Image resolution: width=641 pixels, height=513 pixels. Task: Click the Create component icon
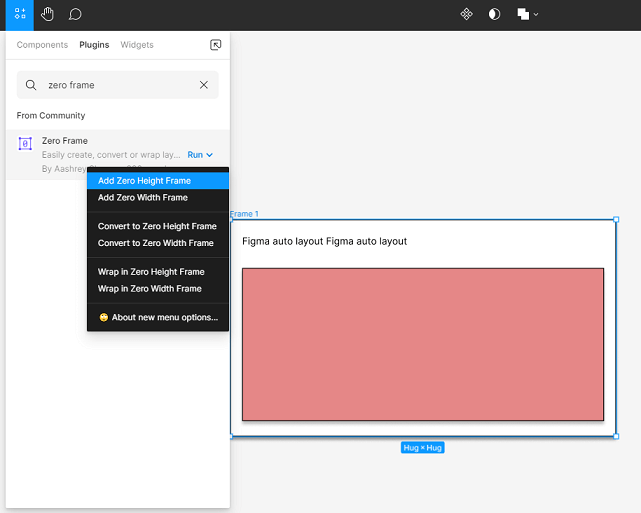tap(466, 14)
